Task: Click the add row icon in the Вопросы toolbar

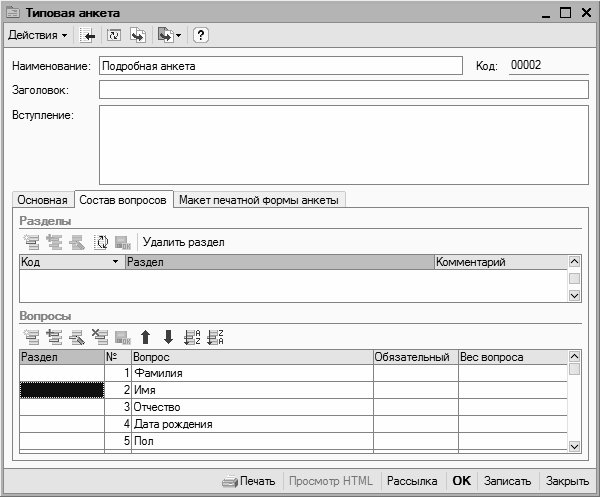Action: [30, 337]
